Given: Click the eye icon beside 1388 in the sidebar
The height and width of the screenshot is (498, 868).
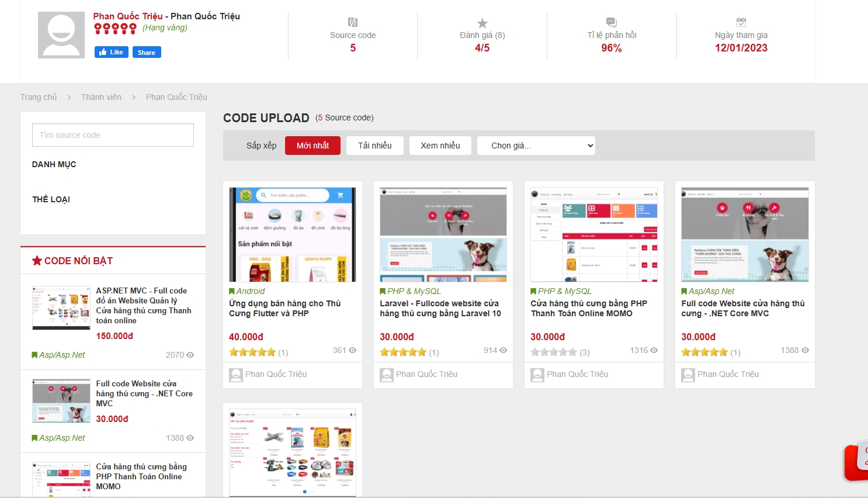Looking at the screenshot, I should click(190, 438).
